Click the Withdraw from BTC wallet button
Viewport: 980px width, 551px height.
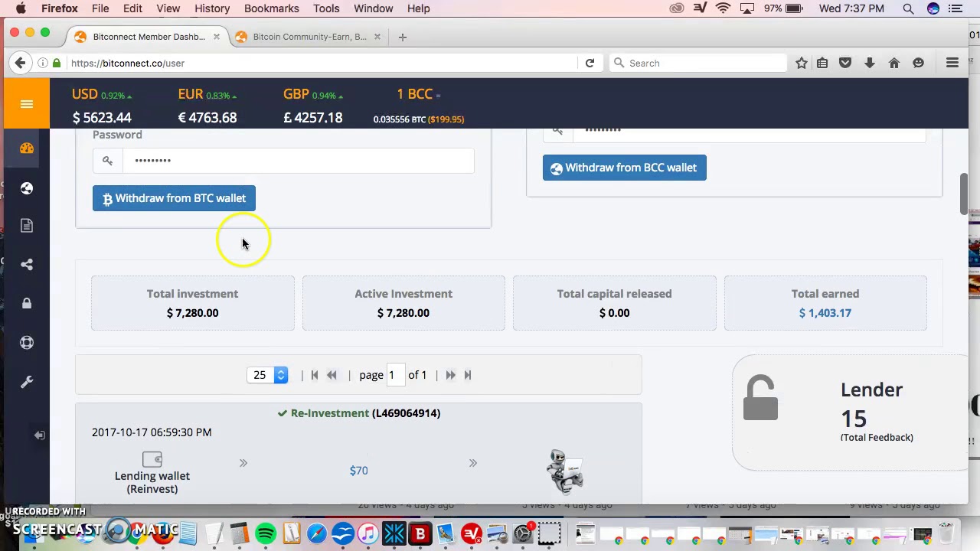pos(174,198)
